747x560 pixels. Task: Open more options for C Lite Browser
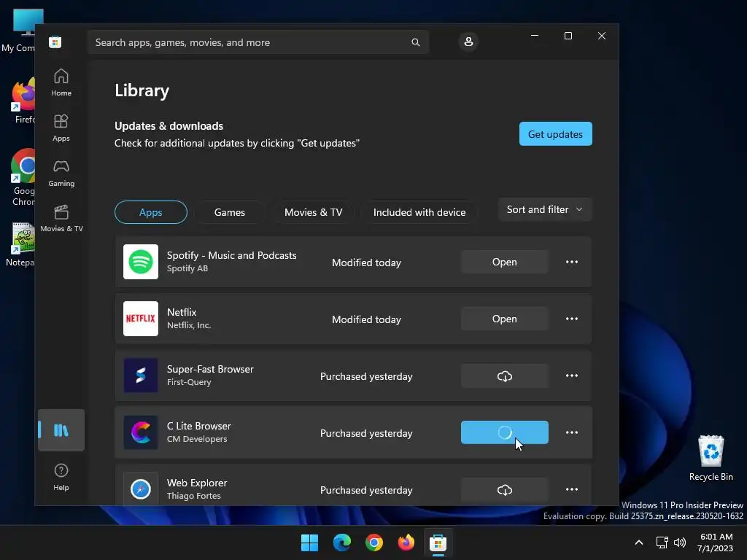pyautogui.click(x=572, y=432)
